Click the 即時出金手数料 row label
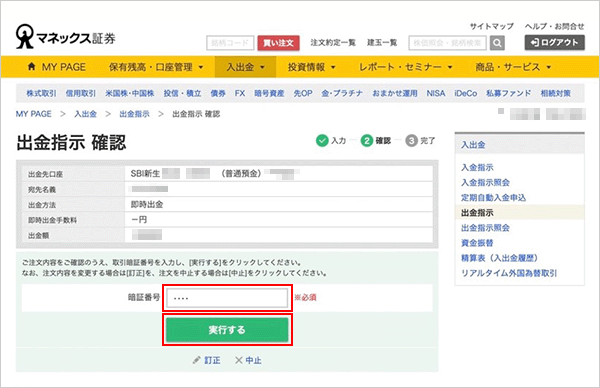This screenshot has width=600, height=388. pos(52,220)
